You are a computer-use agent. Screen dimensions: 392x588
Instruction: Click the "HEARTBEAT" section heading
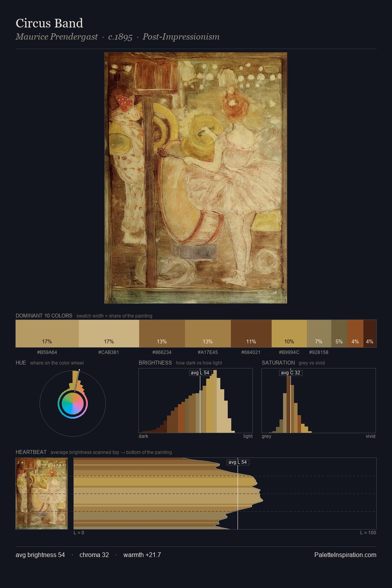click(31, 452)
